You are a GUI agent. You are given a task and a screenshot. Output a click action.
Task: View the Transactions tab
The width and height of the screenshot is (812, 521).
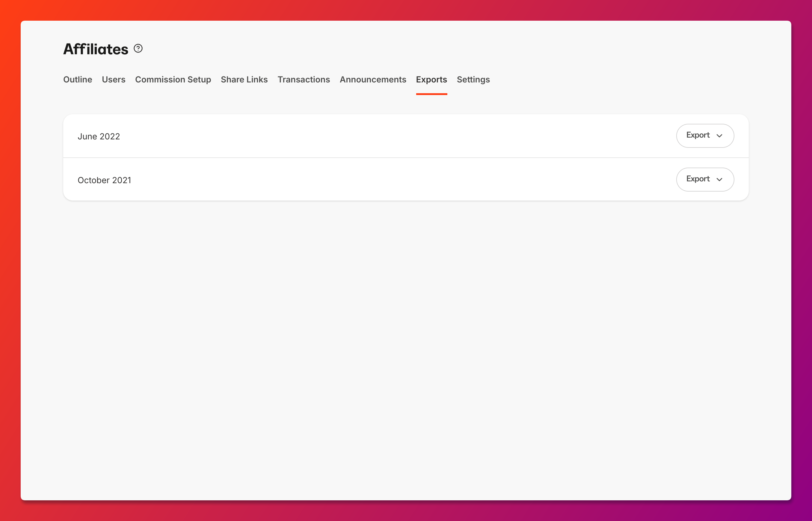[x=304, y=79]
